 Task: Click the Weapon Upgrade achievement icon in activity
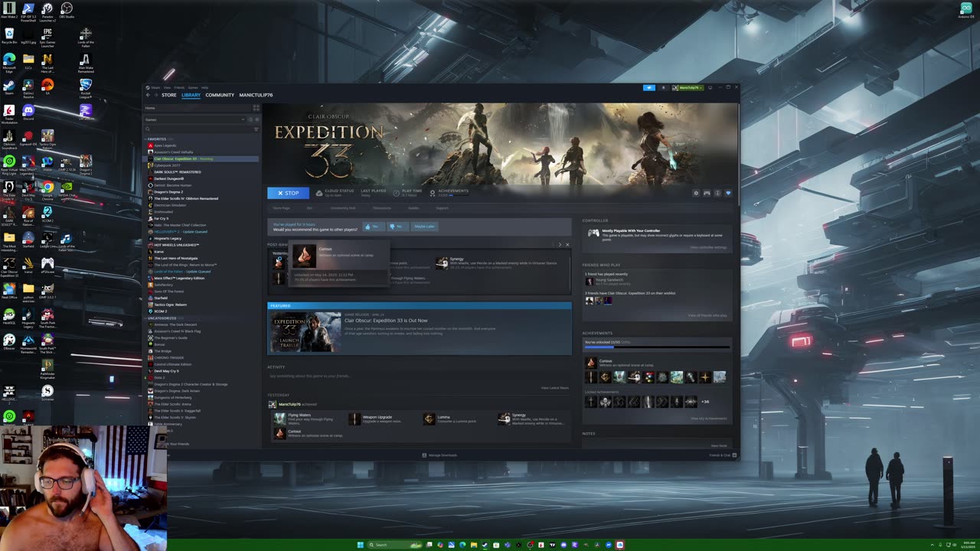pyautogui.click(x=354, y=419)
